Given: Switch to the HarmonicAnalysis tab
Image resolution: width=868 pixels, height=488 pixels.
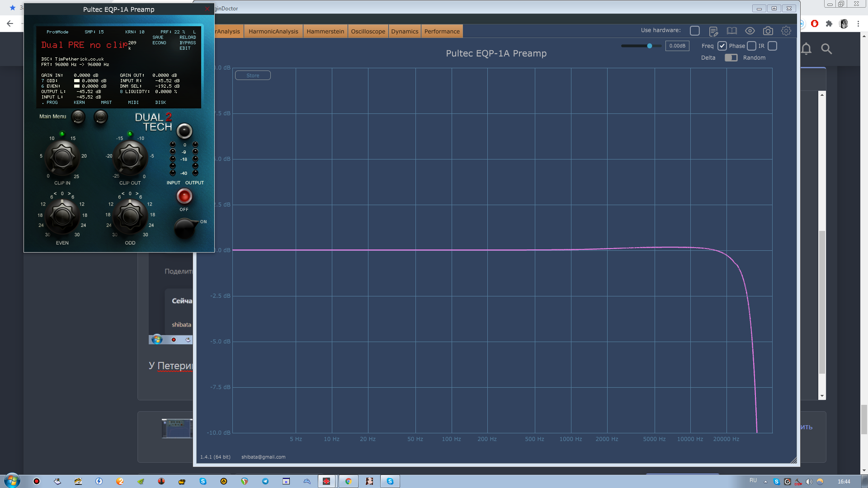Looking at the screenshot, I should 273,31.
